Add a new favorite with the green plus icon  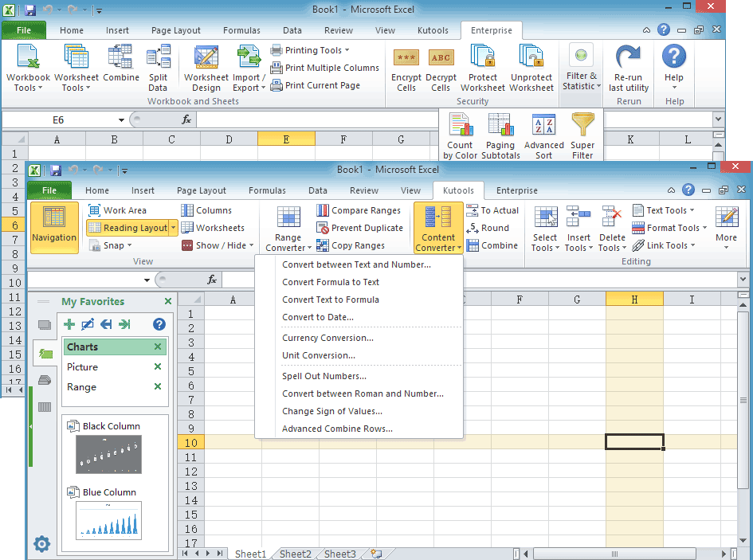tap(69, 324)
